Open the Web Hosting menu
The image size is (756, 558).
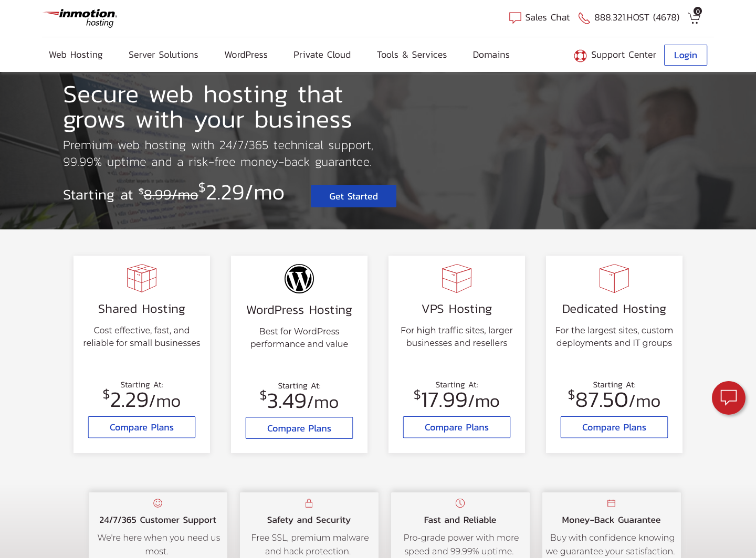(76, 55)
